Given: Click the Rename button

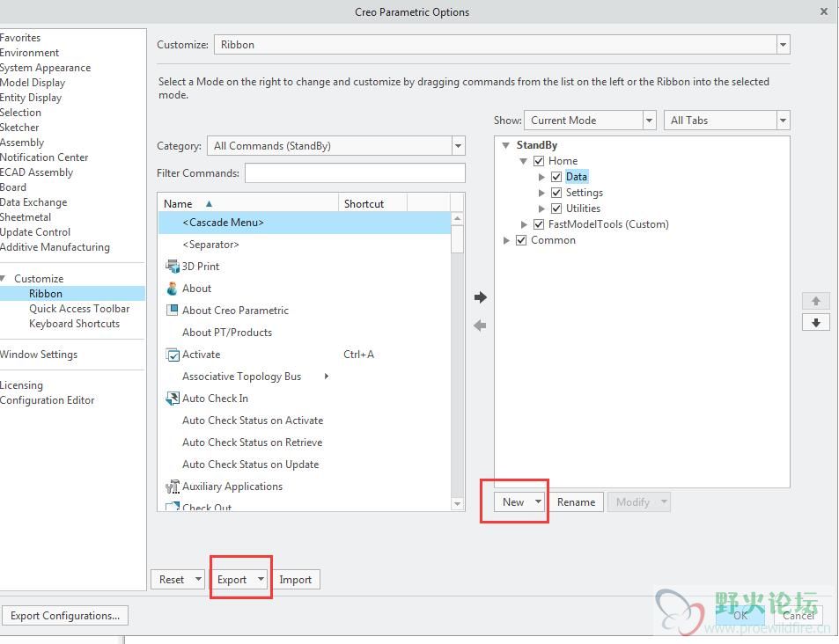Looking at the screenshot, I should (x=577, y=502).
